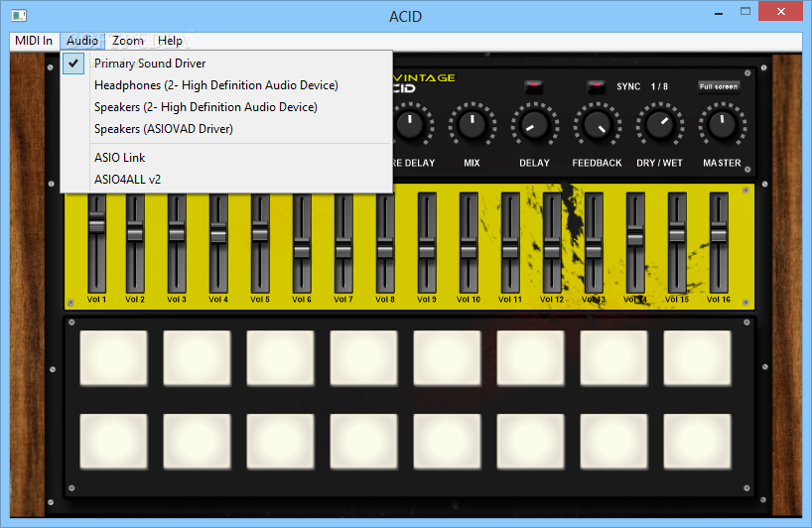The image size is (812, 528).
Task: Select ASIO Link driver
Action: click(x=226, y=158)
